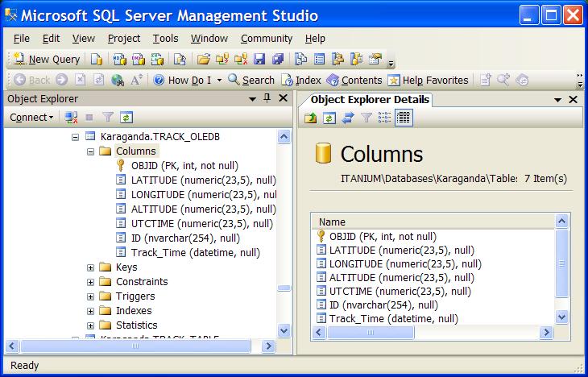
Task: Click the Index help button
Action: point(301,81)
